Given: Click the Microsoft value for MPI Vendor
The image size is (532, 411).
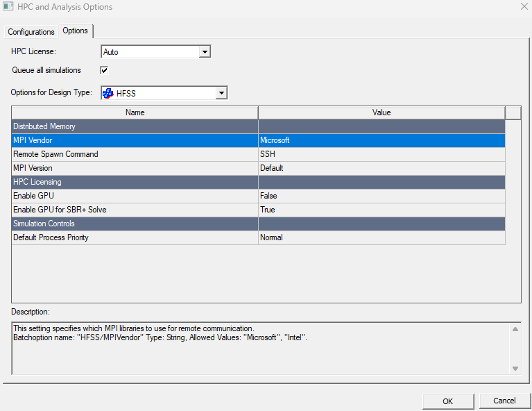Looking at the screenshot, I should (x=381, y=140).
